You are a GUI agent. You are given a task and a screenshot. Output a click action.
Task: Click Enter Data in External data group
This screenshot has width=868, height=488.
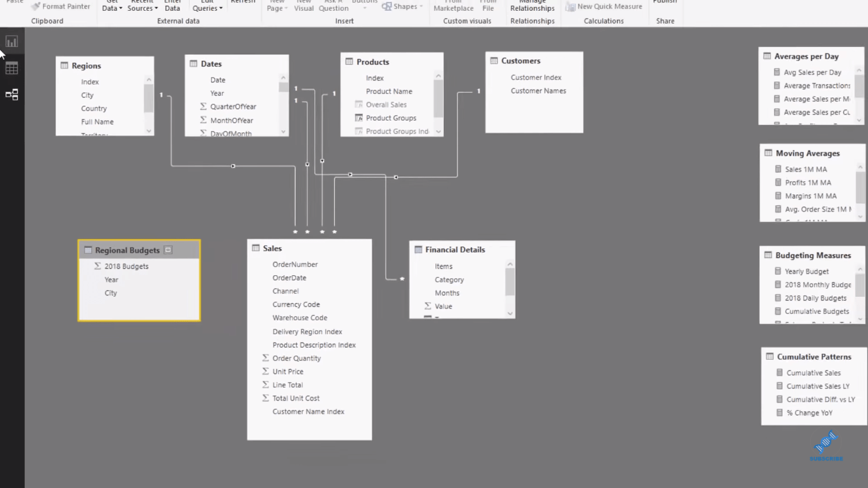tap(173, 6)
